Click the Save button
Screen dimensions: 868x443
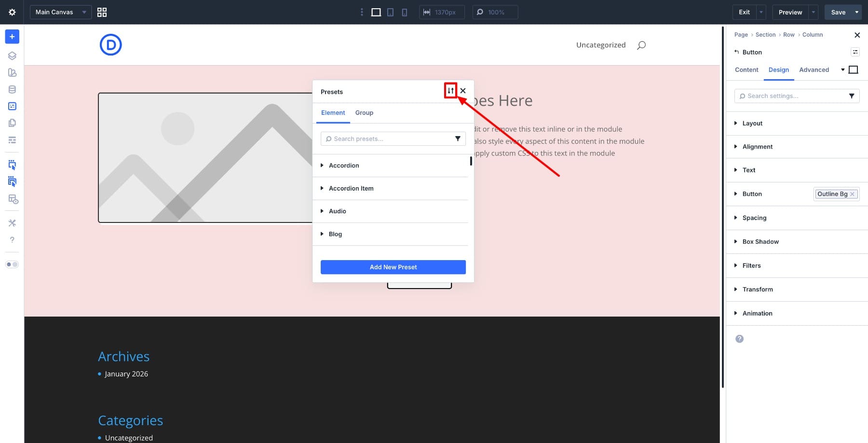(x=838, y=13)
